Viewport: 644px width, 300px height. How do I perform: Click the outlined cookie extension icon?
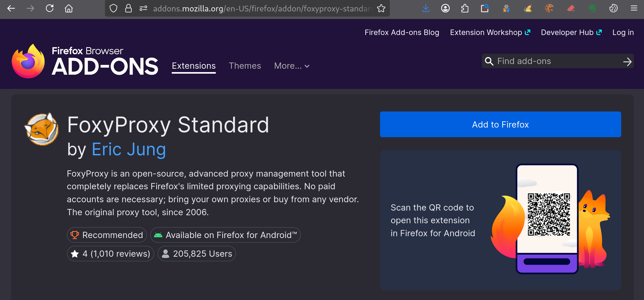[x=613, y=9]
